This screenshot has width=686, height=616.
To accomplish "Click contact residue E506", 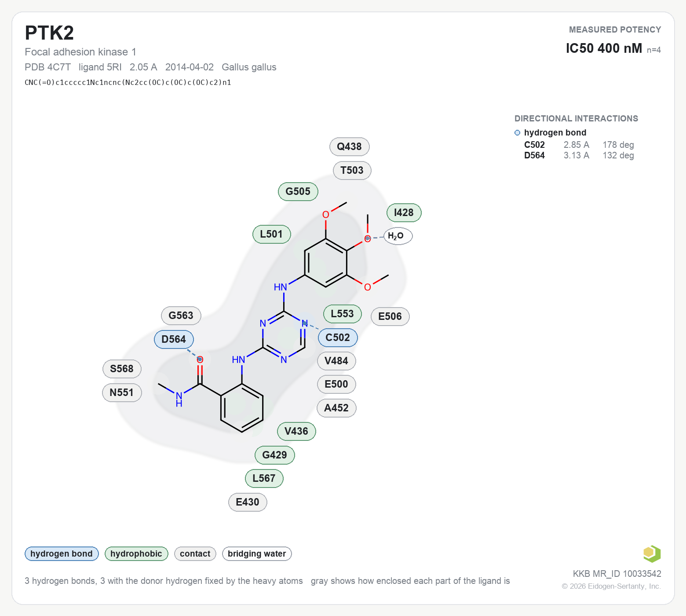I will pyautogui.click(x=390, y=316).
